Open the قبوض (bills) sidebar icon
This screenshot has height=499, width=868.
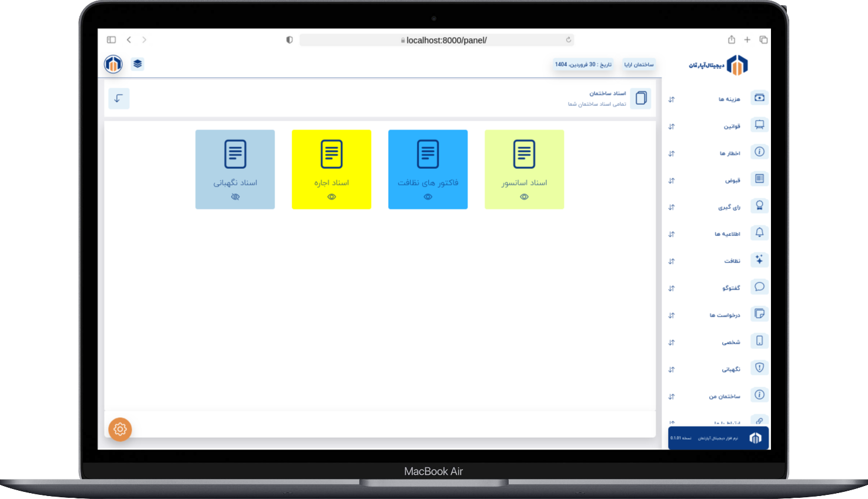pyautogui.click(x=759, y=179)
